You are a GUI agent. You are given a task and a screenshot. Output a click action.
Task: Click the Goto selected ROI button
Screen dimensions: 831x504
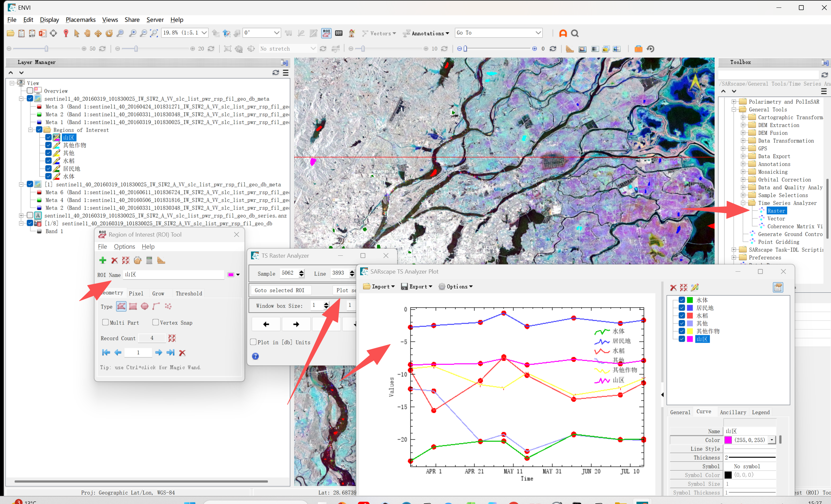coord(280,290)
